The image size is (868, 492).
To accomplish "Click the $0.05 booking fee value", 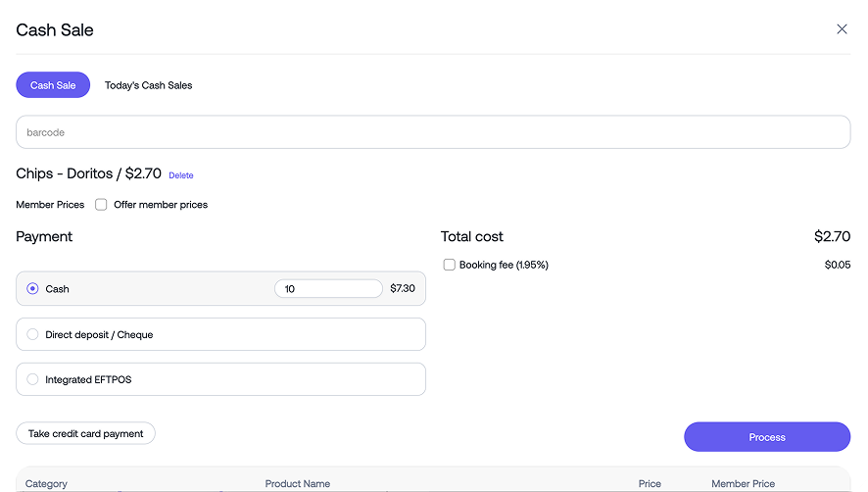I will 838,265.
